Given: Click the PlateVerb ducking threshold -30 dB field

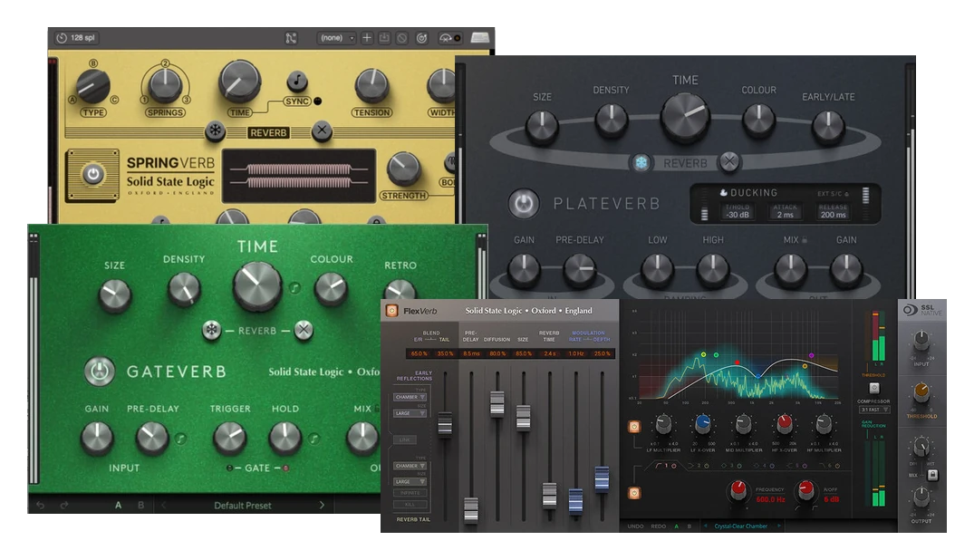Looking at the screenshot, I should click(738, 215).
